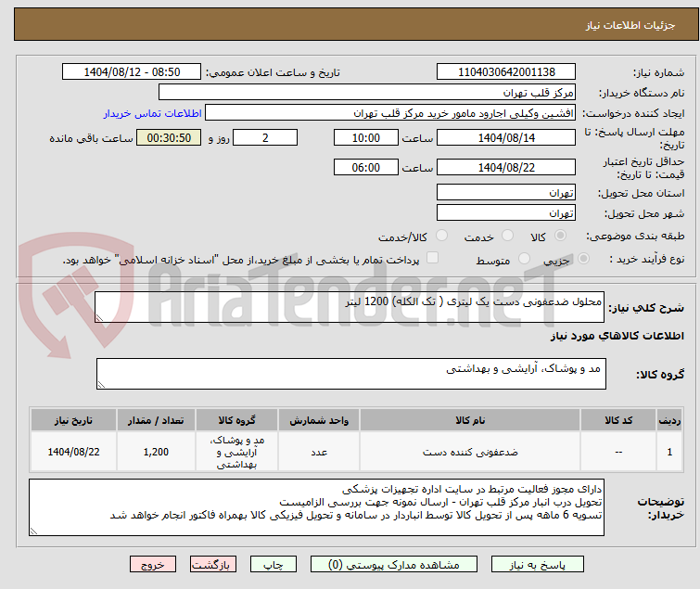700x589 pixels.
Task: Click the countdown timer 00:30:50
Action: 169,137
